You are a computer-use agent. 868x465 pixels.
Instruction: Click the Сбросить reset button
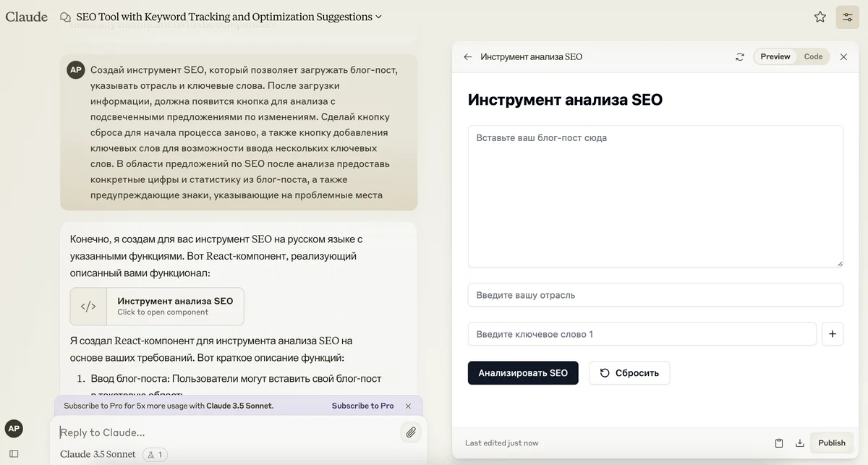pyautogui.click(x=629, y=373)
